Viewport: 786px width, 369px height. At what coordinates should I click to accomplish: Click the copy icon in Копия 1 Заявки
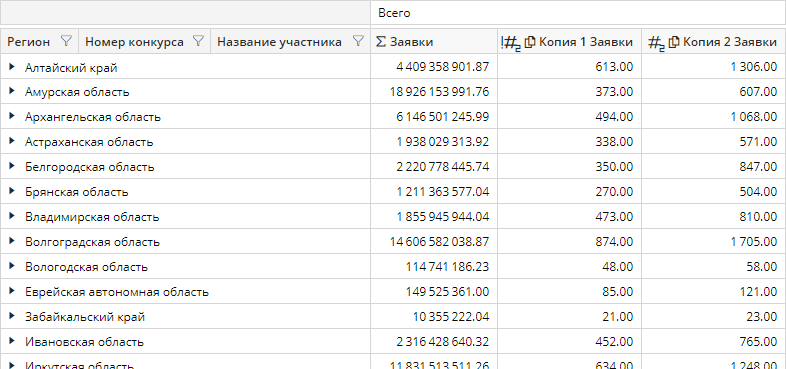click(530, 42)
